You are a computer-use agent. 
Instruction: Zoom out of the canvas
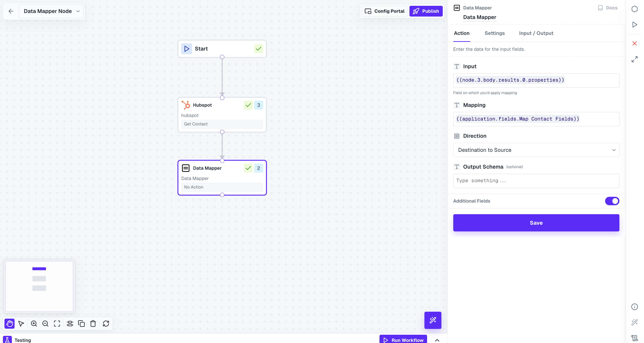point(45,323)
